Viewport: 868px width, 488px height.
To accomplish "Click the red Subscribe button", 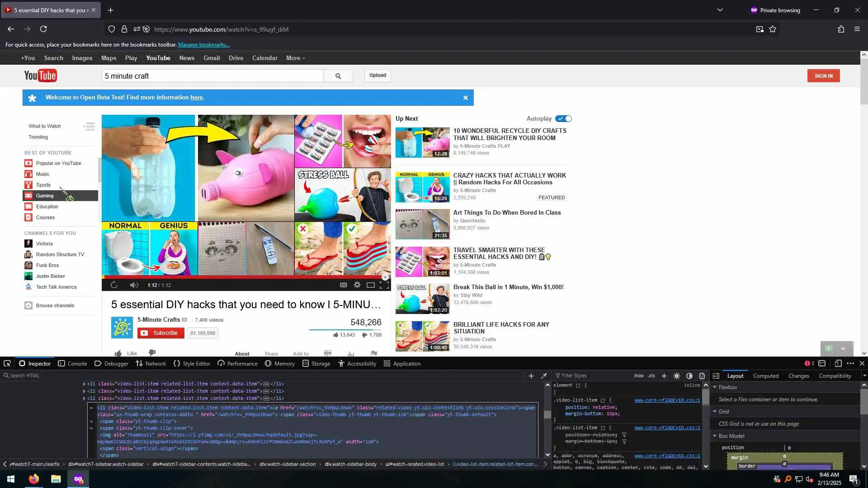I will point(160,333).
